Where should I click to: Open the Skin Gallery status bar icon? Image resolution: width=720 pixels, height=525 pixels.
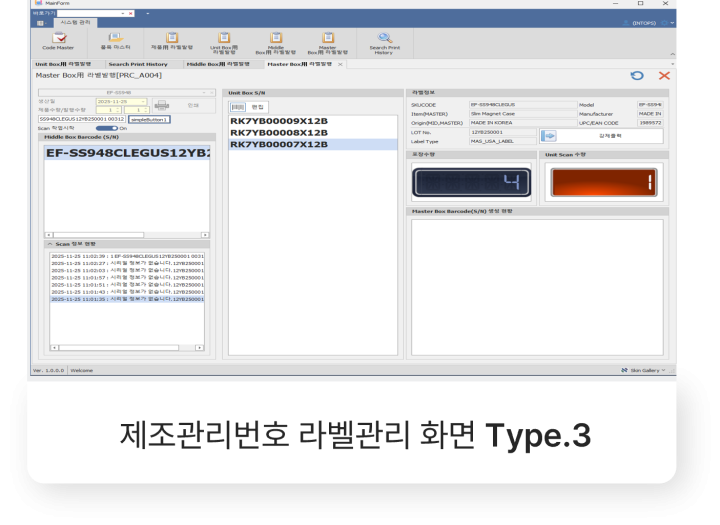[624, 370]
